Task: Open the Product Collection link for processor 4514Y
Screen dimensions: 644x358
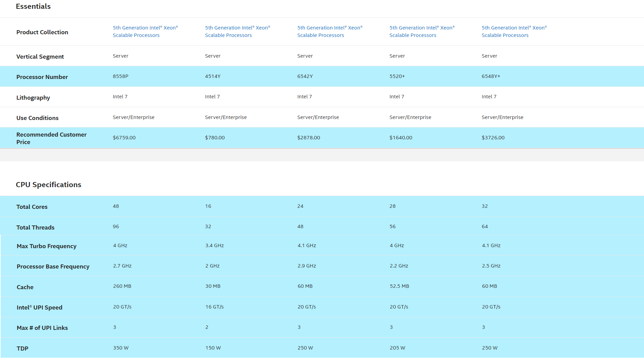Action: pos(237,32)
